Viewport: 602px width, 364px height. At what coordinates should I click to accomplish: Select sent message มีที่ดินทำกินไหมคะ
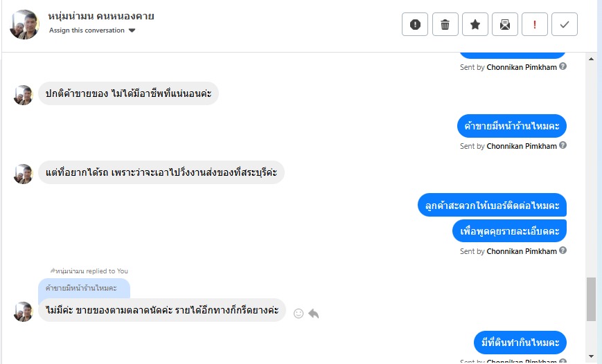coord(521,343)
